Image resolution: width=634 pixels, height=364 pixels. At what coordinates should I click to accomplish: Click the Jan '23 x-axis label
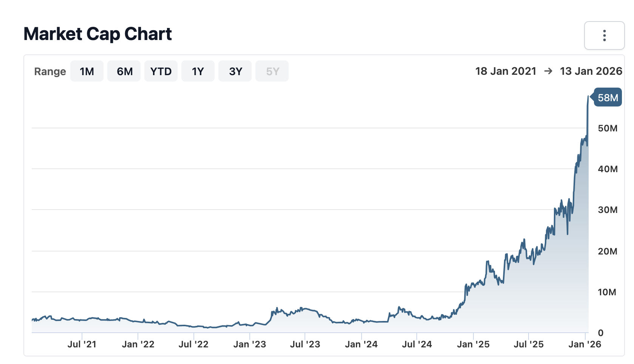tap(249, 344)
